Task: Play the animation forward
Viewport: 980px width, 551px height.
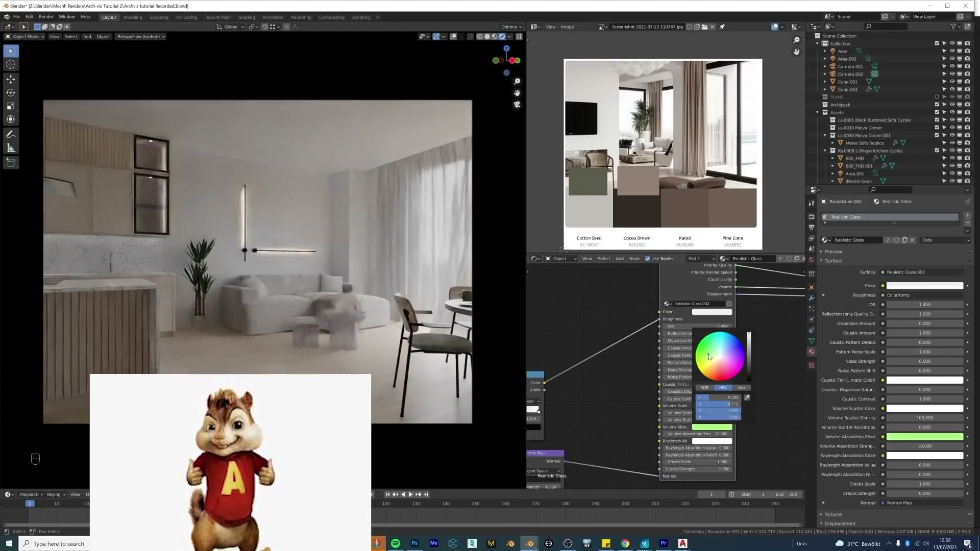Action: click(410, 494)
